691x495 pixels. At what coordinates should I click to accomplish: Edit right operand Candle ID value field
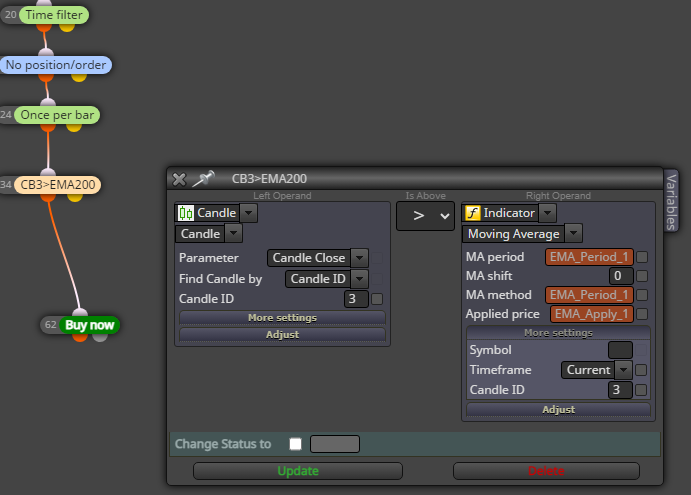click(x=620, y=390)
